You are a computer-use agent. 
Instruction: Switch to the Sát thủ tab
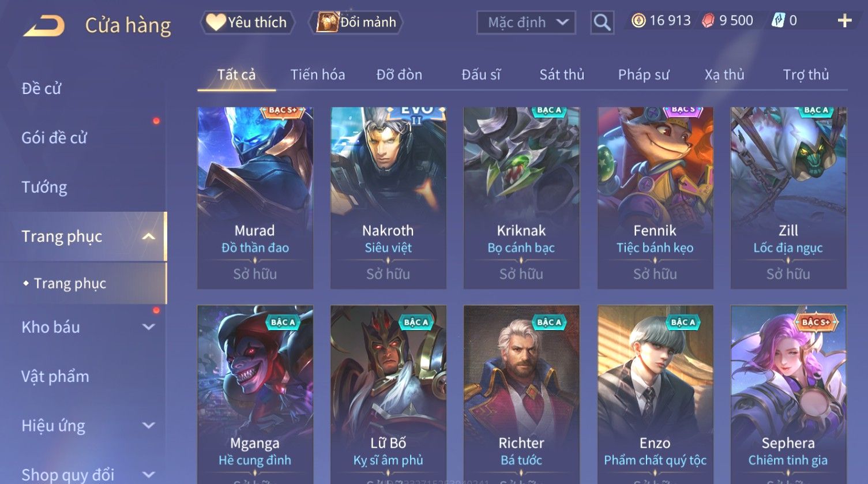pos(562,74)
